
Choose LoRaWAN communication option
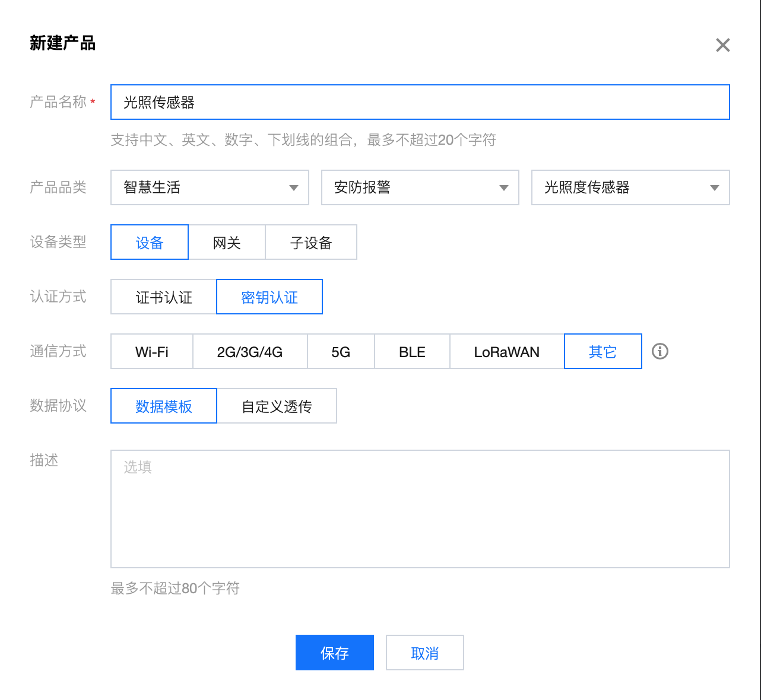(506, 351)
